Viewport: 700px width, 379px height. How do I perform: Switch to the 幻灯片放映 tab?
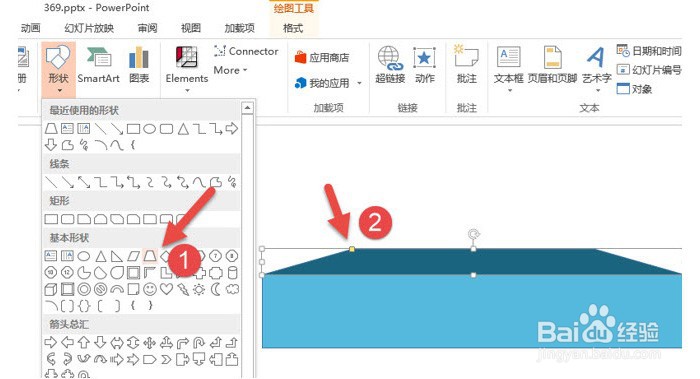[x=89, y=28]
